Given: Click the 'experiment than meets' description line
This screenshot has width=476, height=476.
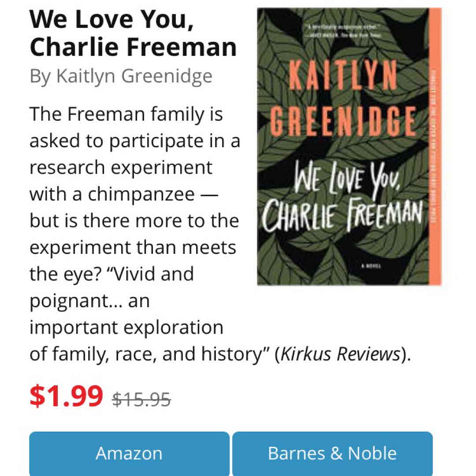Looking at the screenshot, I should click(x=133, y=247).
